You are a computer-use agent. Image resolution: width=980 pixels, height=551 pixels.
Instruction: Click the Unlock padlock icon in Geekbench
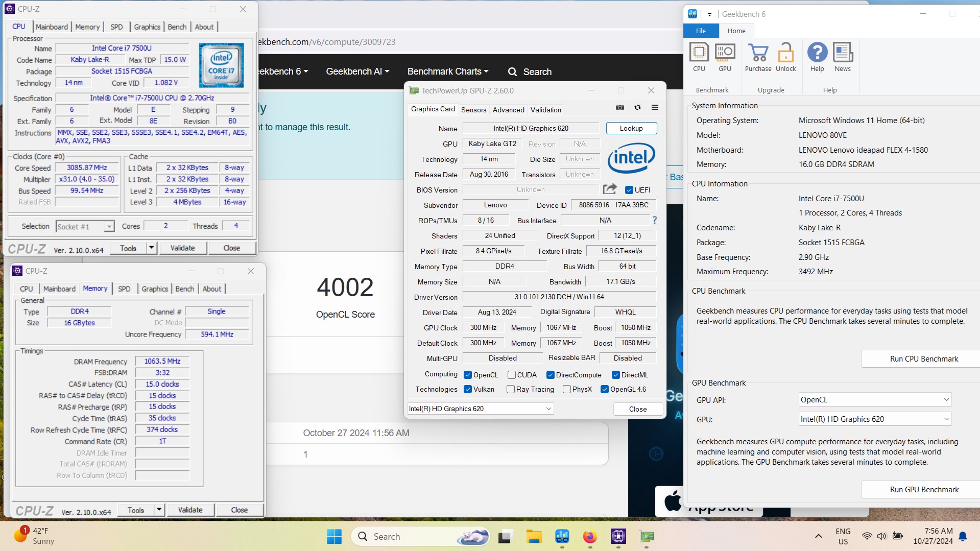pyautogui.click(x=785, y=57)
